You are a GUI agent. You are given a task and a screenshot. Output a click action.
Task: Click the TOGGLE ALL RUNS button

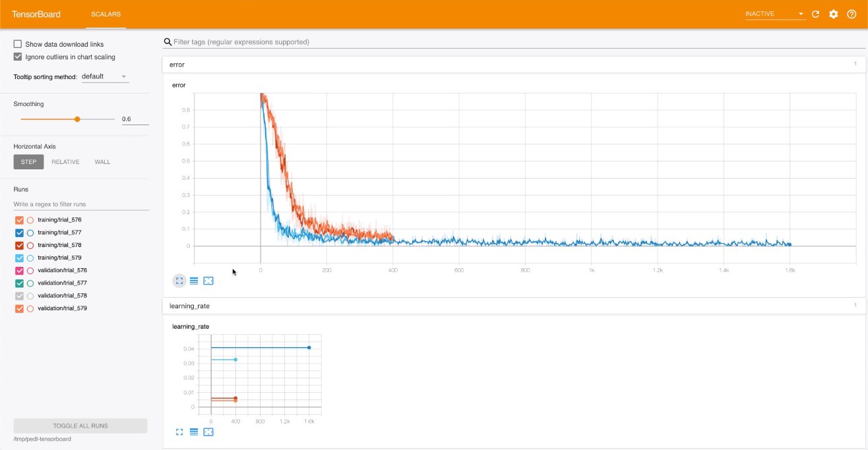80,426
